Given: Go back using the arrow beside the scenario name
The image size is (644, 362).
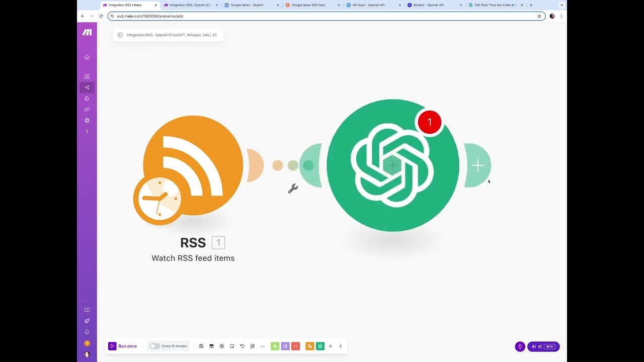Looking at the screenshot, I should [x=120, y=35].
